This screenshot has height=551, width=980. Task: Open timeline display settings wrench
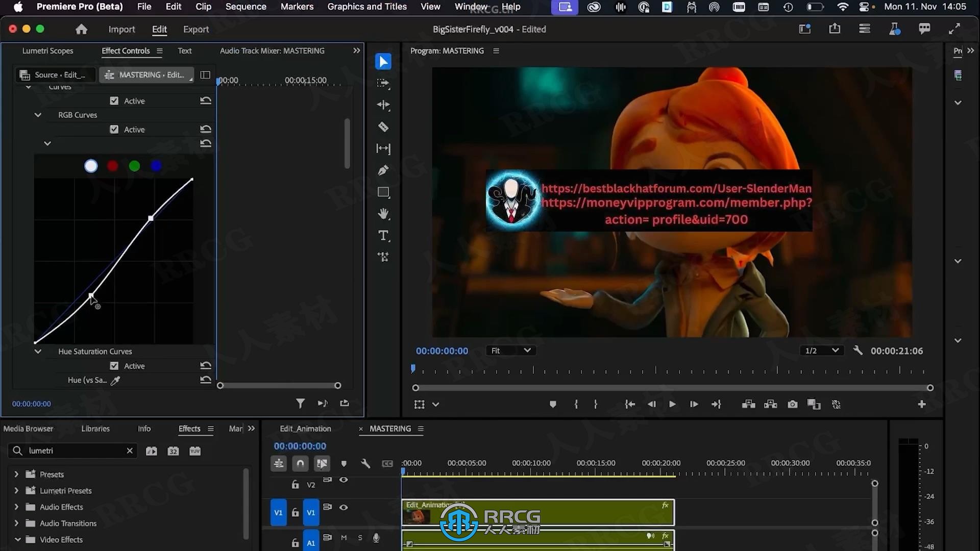pos(365,464)
